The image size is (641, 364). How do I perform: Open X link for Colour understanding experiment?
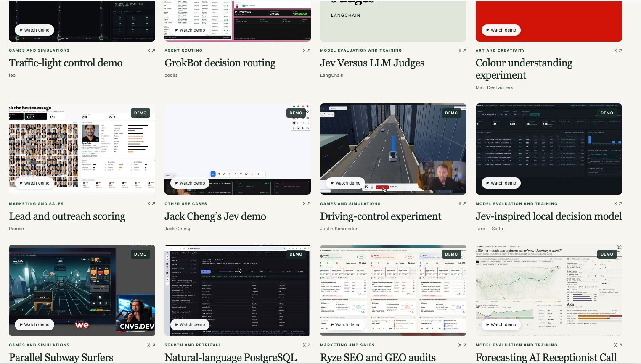click(618, 50)
